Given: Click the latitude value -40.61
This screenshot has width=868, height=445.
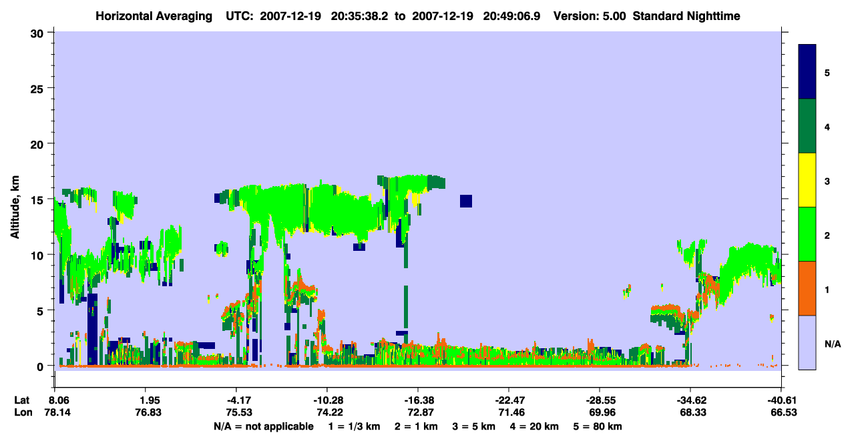Looking at the screenshot, I should pyautogui.click(x=782, y=400).
